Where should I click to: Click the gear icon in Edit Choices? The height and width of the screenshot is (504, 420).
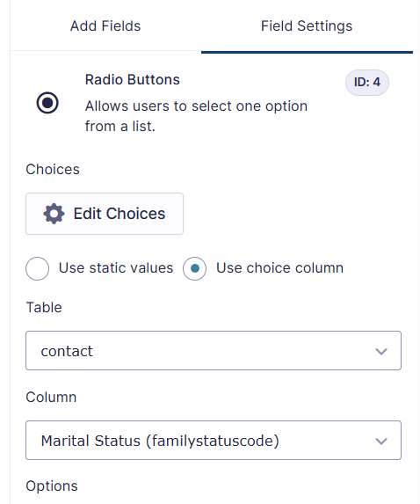click(x=54, y=214)
